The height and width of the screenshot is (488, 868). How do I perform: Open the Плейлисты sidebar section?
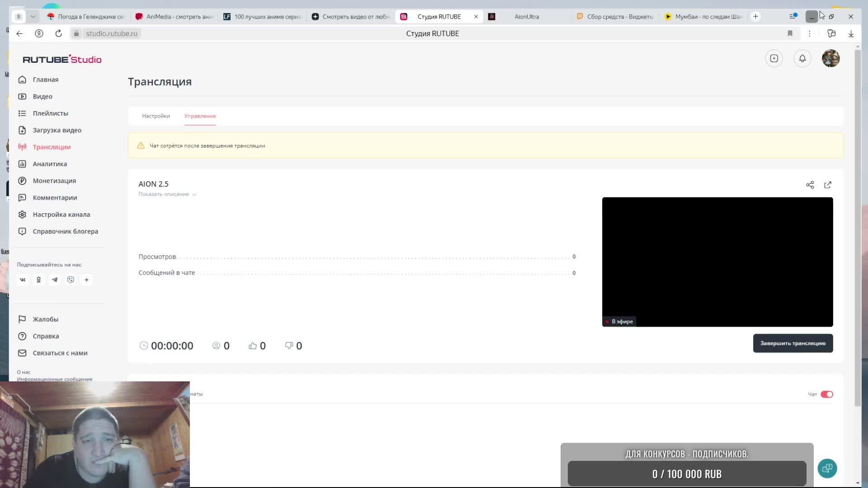(50, 113)
